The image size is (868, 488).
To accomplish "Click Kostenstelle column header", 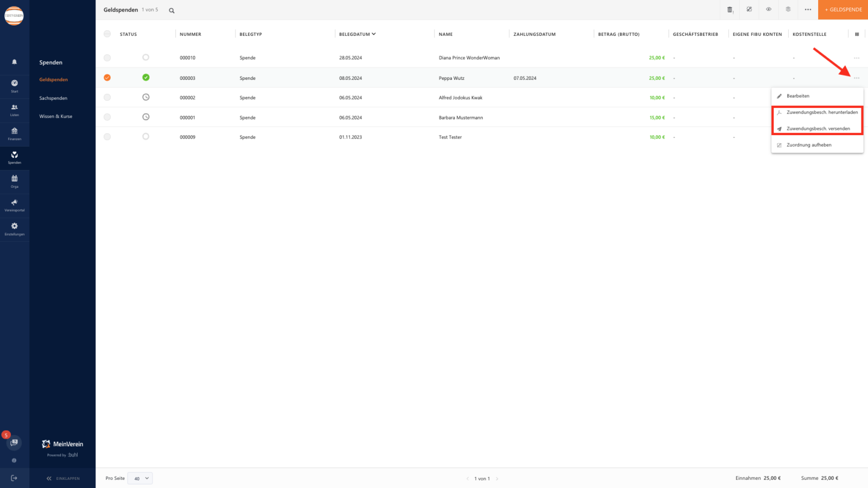I will [809, 34].
